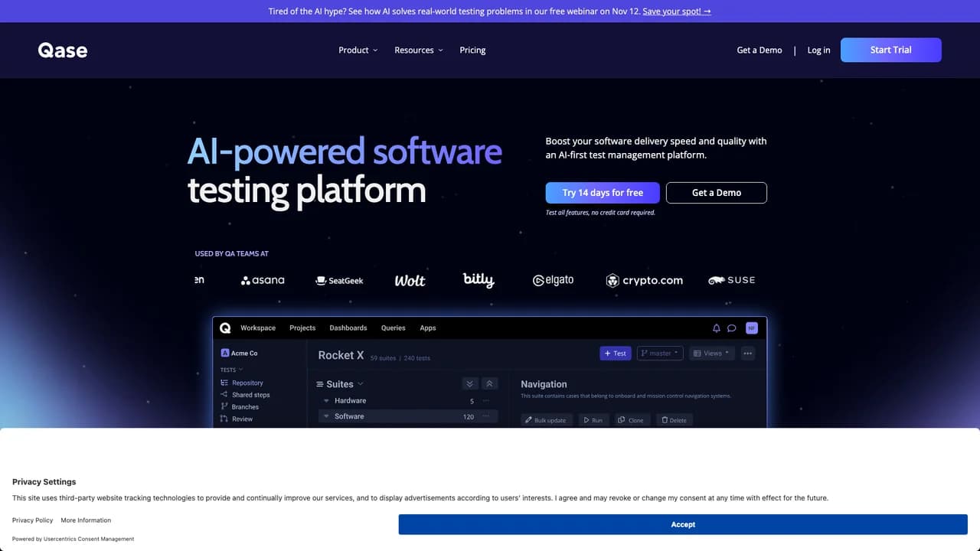Click the crypto.com logo
Image resolution: width=980 pixels, height=551 pixels.
click(644, 281)
